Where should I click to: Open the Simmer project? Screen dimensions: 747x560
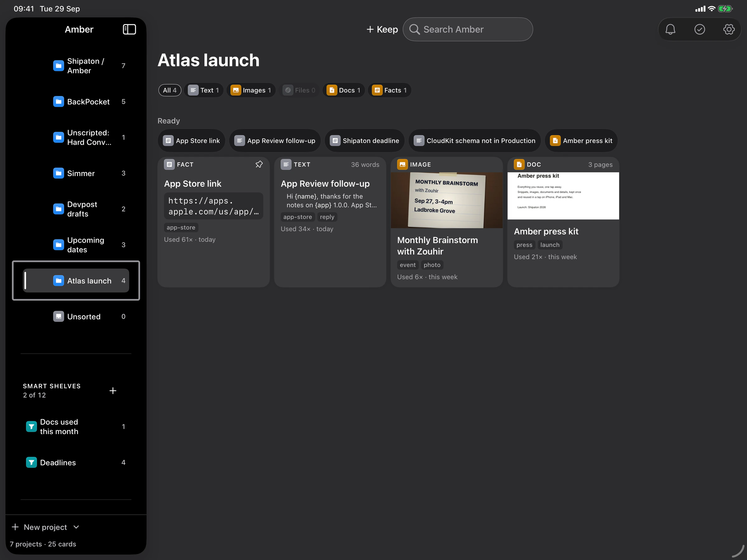click(x=76, y=173)
